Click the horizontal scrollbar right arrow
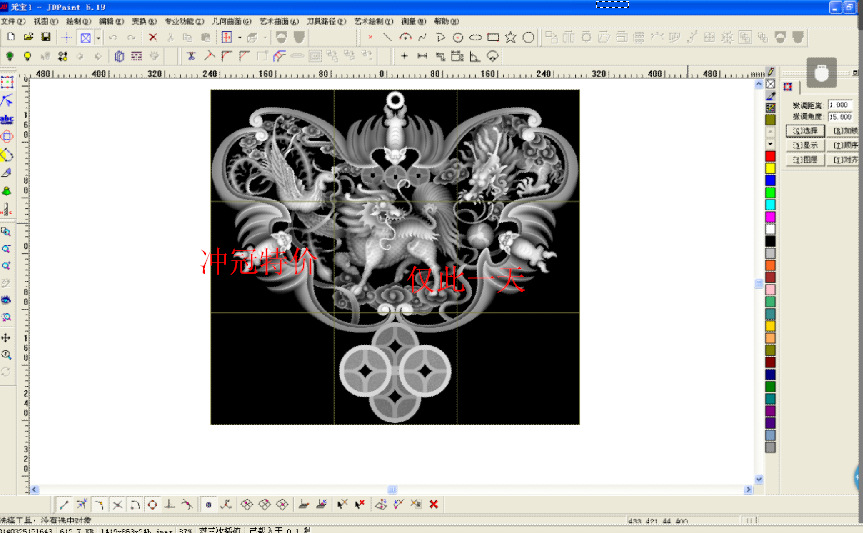Image resolution: width=863 pixels, height=533 pixels. (749, 490)
